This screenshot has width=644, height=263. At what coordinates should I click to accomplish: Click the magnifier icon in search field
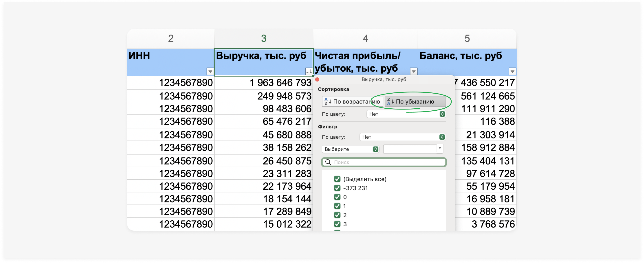click(x=328, y=162)
